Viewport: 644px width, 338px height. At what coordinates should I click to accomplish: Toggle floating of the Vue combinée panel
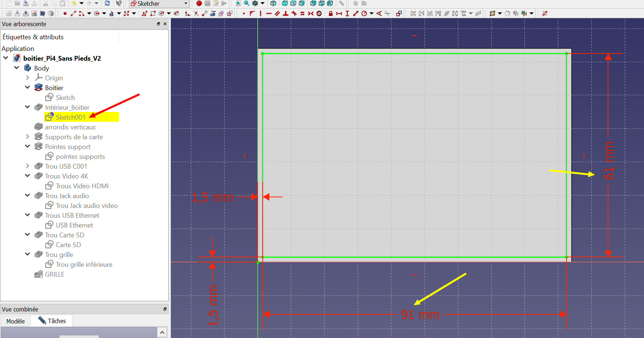[x=165, y=309]
